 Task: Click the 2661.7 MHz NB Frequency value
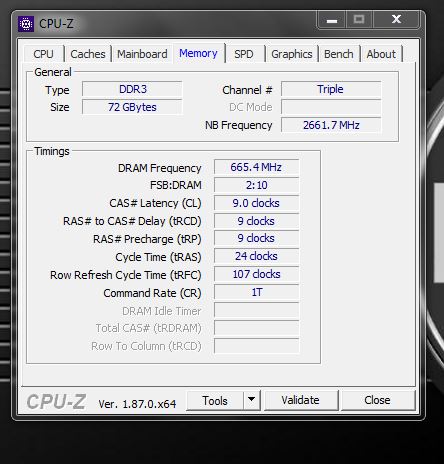click(x=331, y=125)
